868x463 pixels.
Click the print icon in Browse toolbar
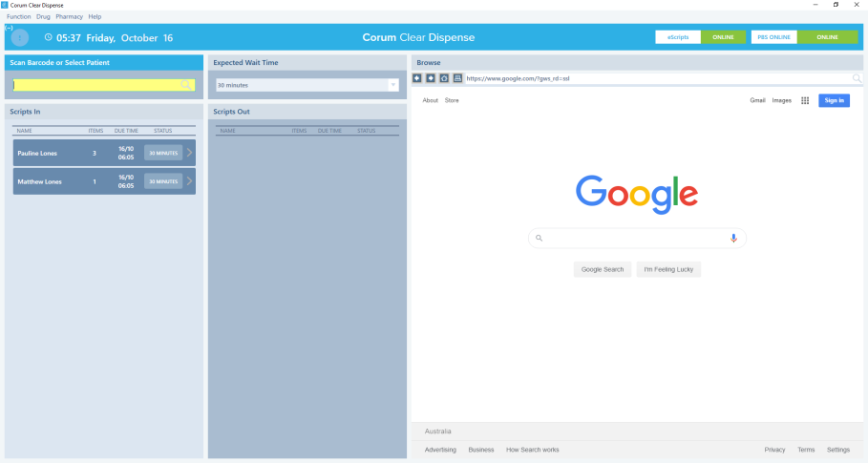pos(457,78)
